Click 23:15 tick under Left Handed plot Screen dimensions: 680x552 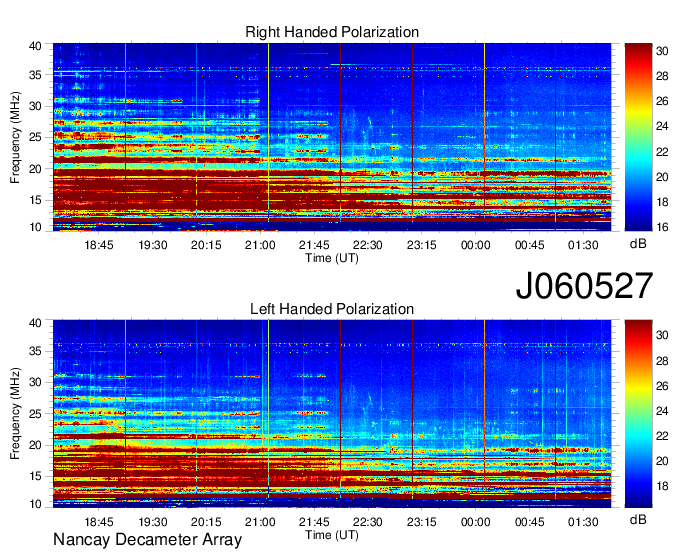(x=422, y=522)
